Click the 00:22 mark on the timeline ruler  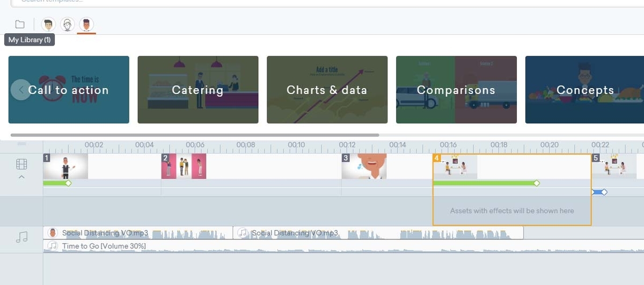600,145
